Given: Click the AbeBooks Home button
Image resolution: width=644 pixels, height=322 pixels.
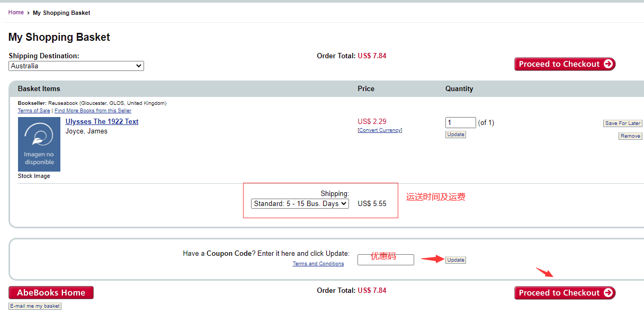Looking at the screenshot, I should coord(51,292).
